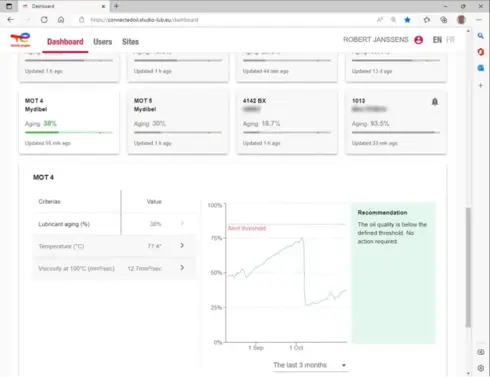
Task: Open the Users nav tab
Action: point(103,42)
